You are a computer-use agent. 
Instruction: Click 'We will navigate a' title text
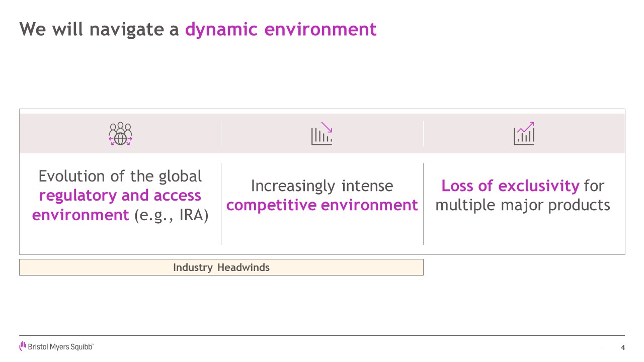pyautogui.click(x=99, y=29)
